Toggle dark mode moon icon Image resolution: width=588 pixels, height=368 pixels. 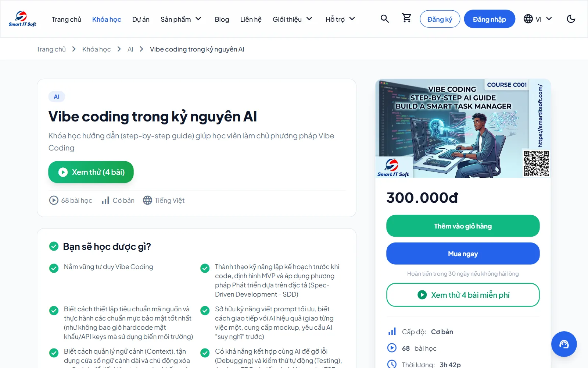point(571,19)
